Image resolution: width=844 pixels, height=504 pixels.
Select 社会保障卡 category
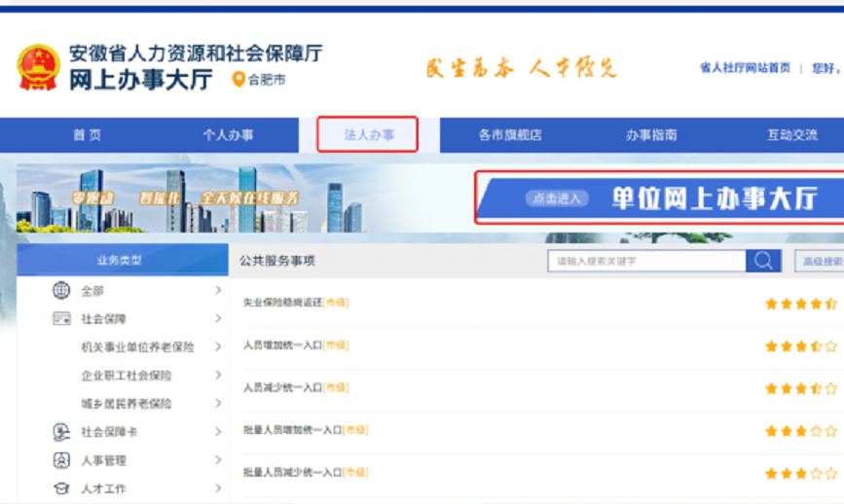coord(109,432)
